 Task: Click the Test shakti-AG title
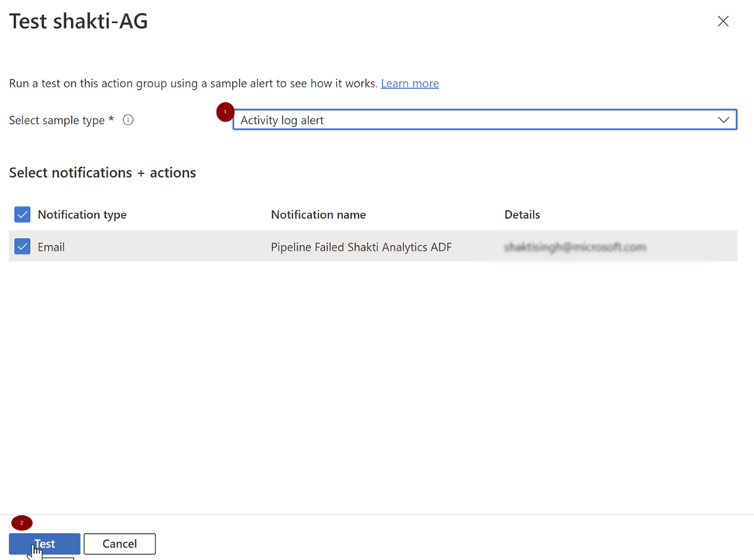[x=78, y=21]
